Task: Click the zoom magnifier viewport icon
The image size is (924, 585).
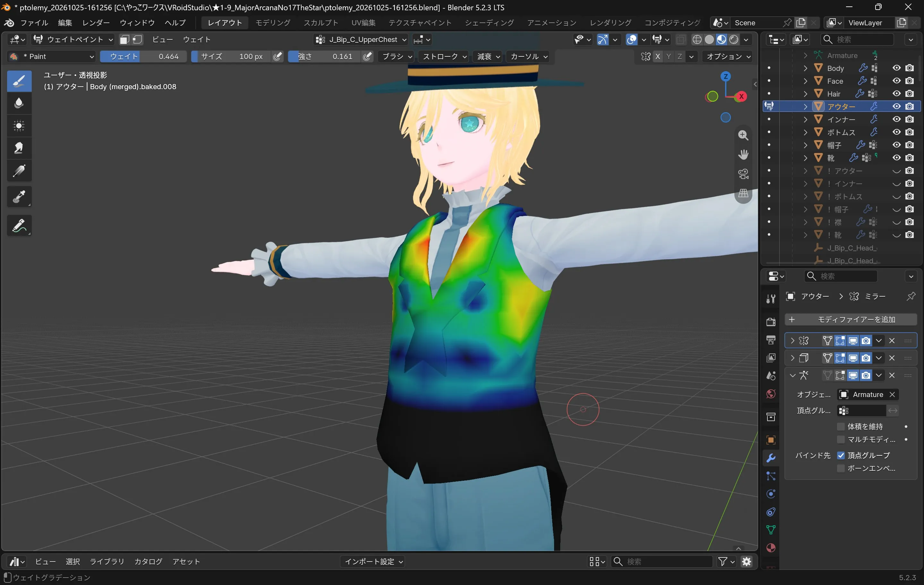Action: click(x=743, y=135)
